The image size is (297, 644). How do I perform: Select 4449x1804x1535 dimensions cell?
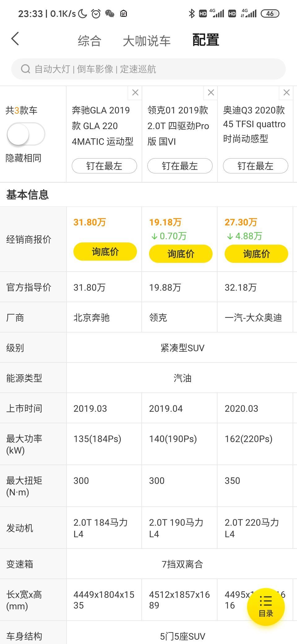(104, 600)
